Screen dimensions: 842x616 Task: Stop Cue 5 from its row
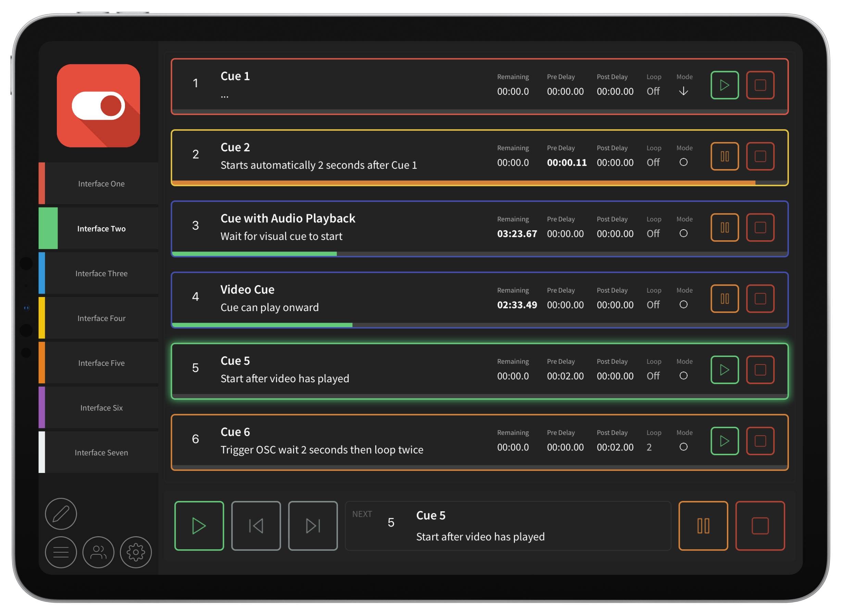pyautogui.click(x=760, y=370)
